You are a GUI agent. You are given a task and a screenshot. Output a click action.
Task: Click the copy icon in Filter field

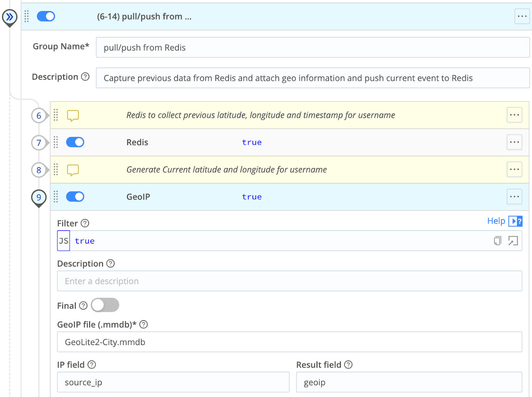click(x=497, y=241)
